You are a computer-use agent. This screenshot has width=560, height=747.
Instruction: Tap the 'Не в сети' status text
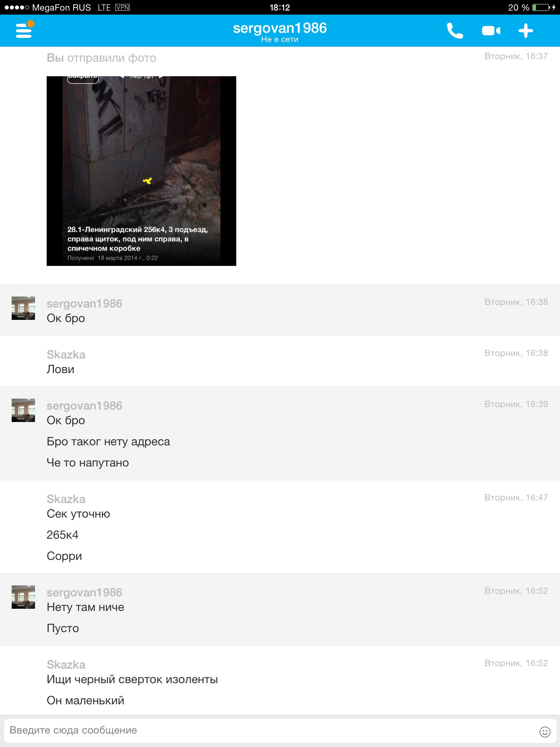click(280, 39)
